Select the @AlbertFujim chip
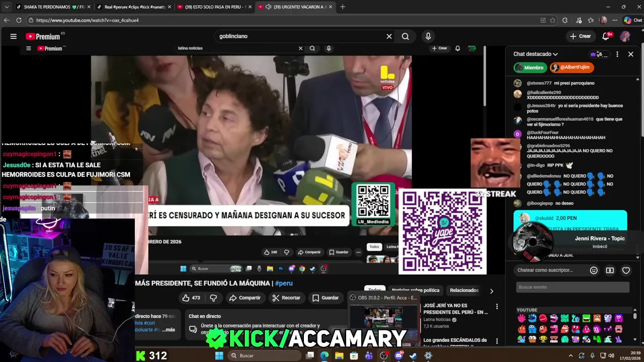This screenshot has width=644, height=362. [572, 67]
